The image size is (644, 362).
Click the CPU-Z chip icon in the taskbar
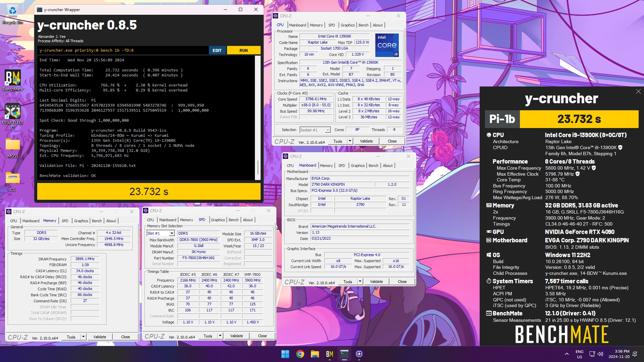[359, 354]
